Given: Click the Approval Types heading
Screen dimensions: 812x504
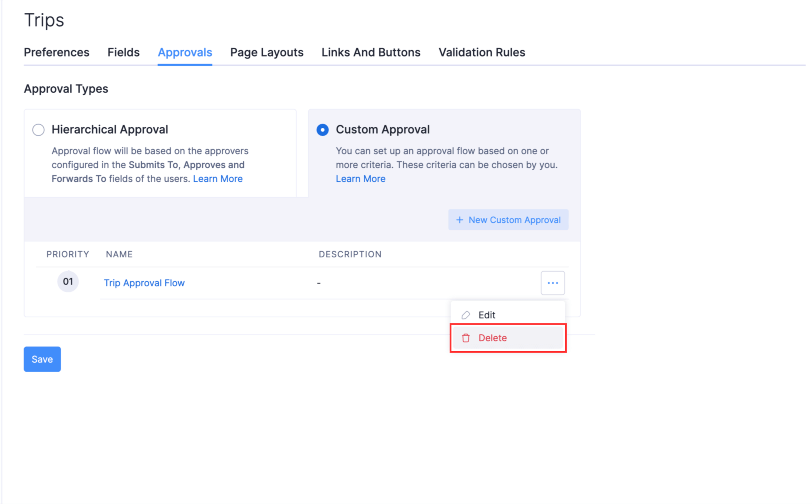Looking at the screenshot, I should click(66, 89).
